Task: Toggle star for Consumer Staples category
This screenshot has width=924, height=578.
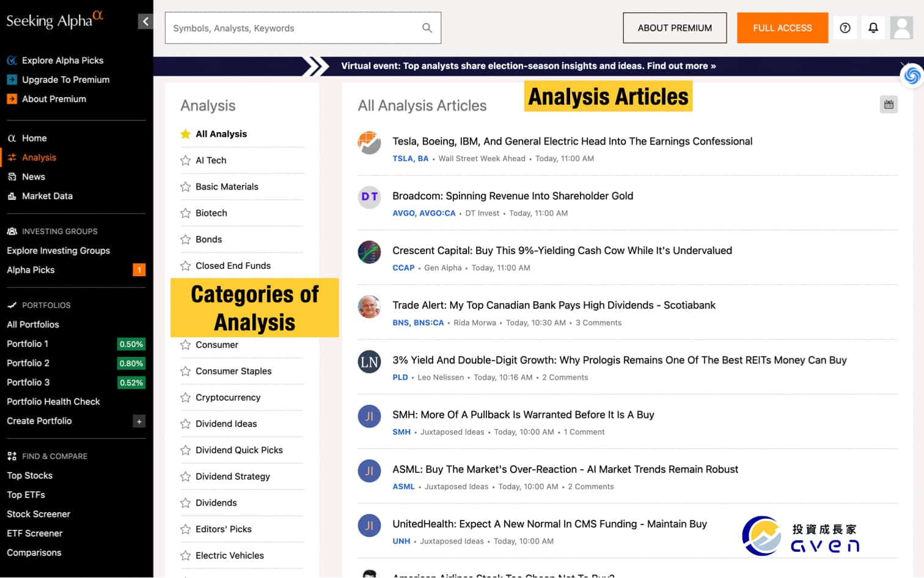Action: tap(186, 371)
